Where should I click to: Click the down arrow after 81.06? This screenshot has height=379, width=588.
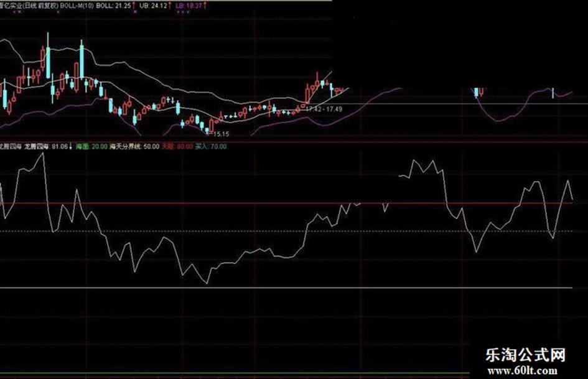(70, 146)
